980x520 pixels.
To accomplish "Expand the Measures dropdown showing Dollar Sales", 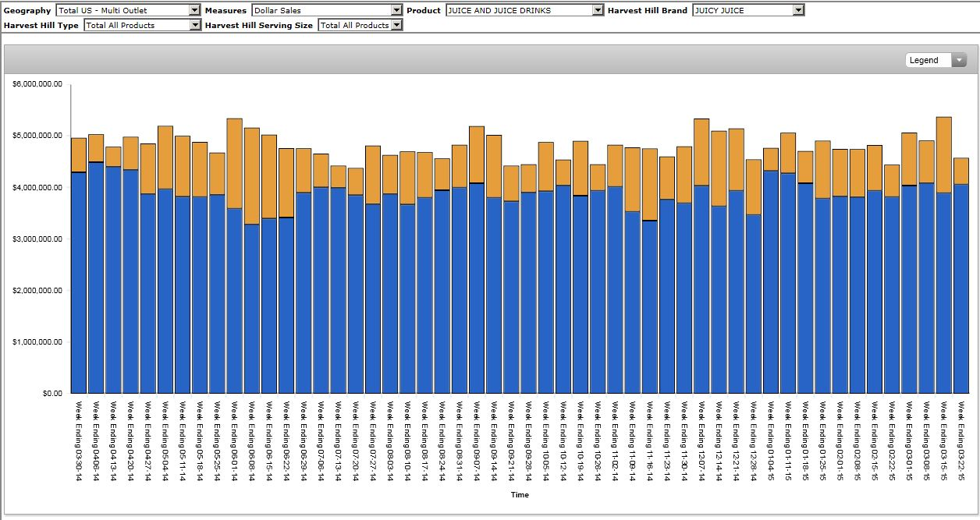I will click(x=326, y=10).
